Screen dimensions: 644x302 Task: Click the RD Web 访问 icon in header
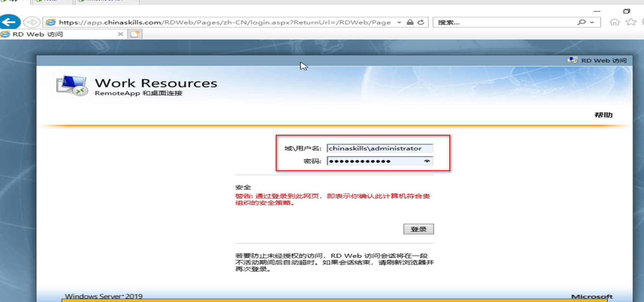coord(572,60)
